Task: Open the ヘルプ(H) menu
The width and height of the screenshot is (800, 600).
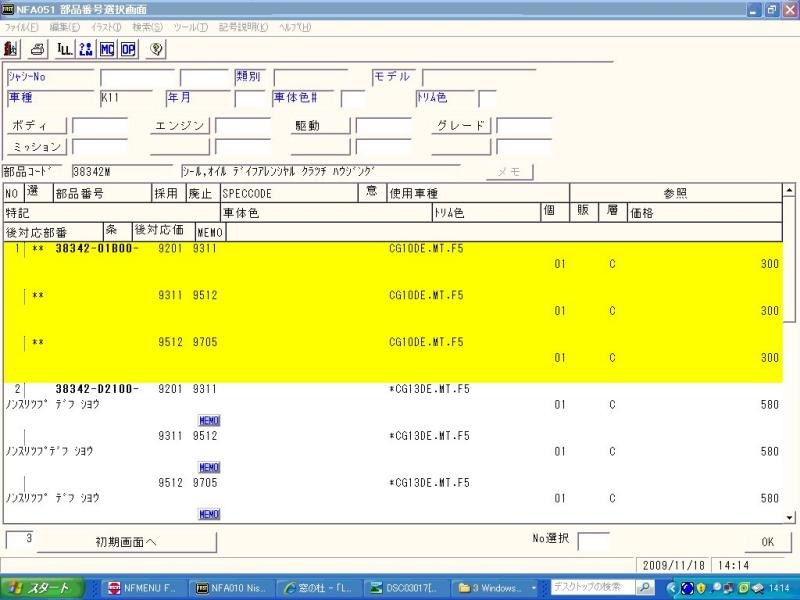Action: tap(295, 27)
